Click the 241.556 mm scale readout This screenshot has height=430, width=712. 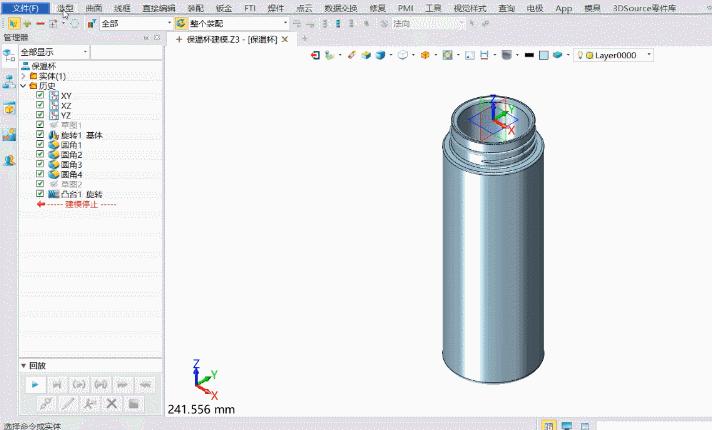pyautogui.click(x=201, y=410)
